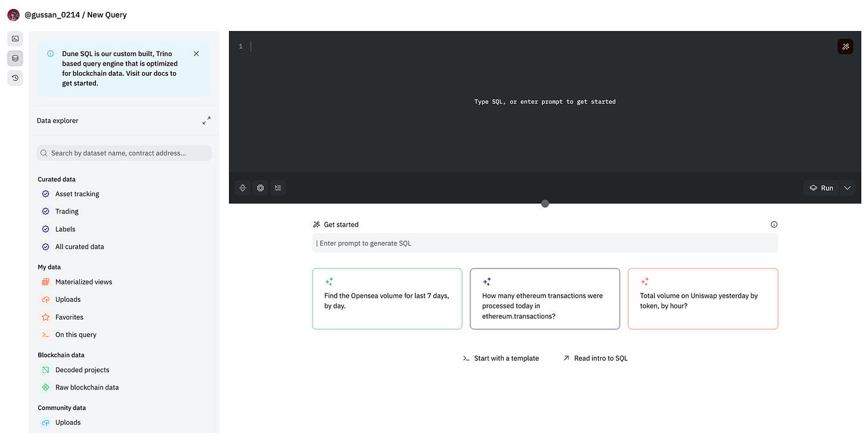
Task: Select the database data explorer sidebar icon
Action: (15, 58)
